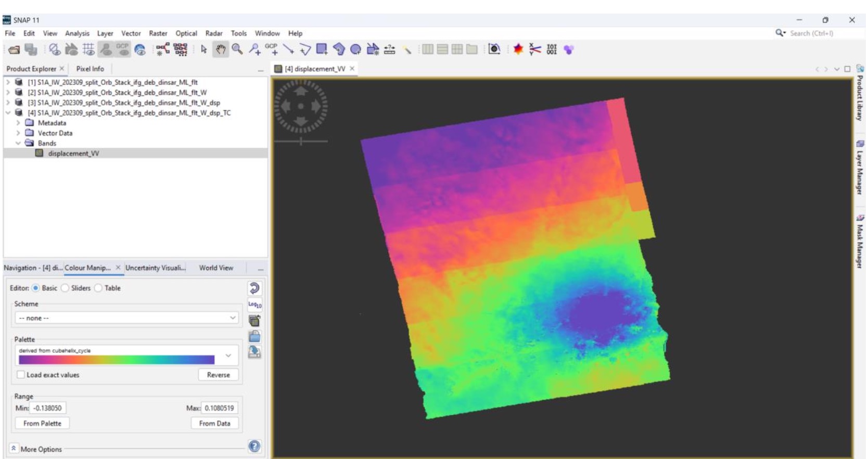
Task: Click the palette colour gradient bar
Action: [117, 360]
